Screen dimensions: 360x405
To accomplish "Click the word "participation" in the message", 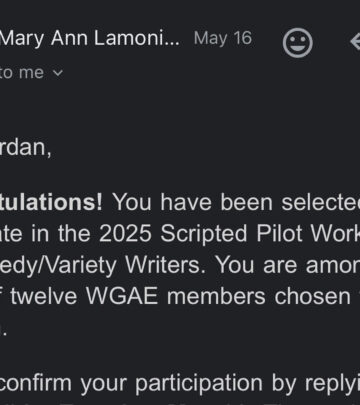I will (x=199, y=384).
